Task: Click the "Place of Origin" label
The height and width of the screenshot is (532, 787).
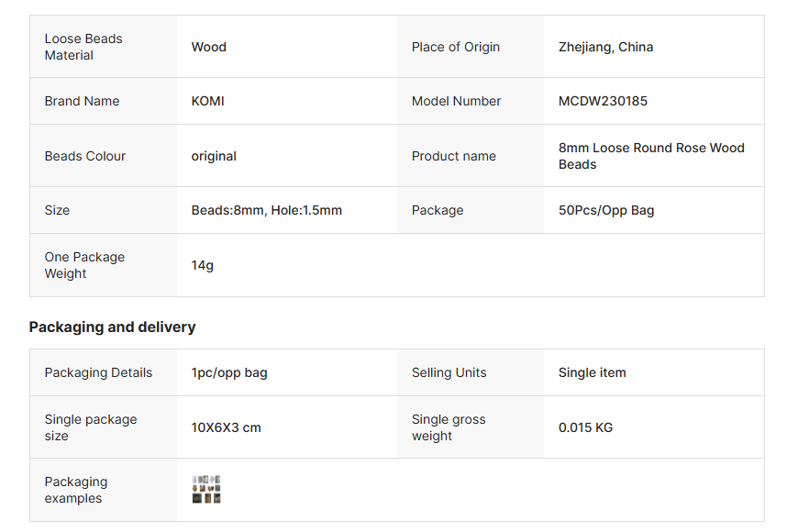Action: (x=456, y=47)
